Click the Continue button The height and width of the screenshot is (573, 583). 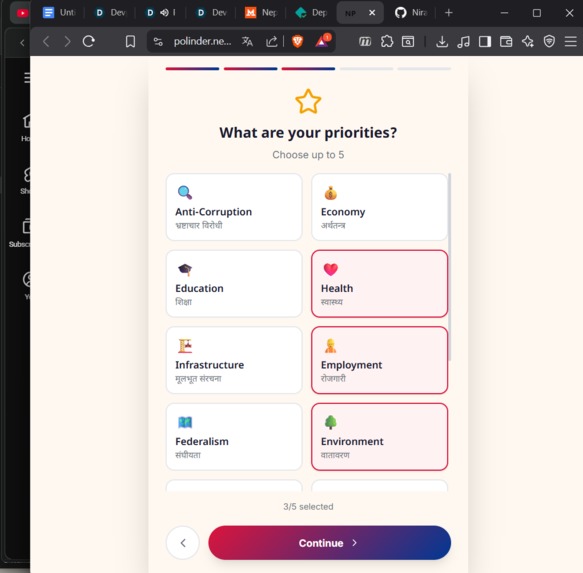pyautogui.click(x=329, y=543)
